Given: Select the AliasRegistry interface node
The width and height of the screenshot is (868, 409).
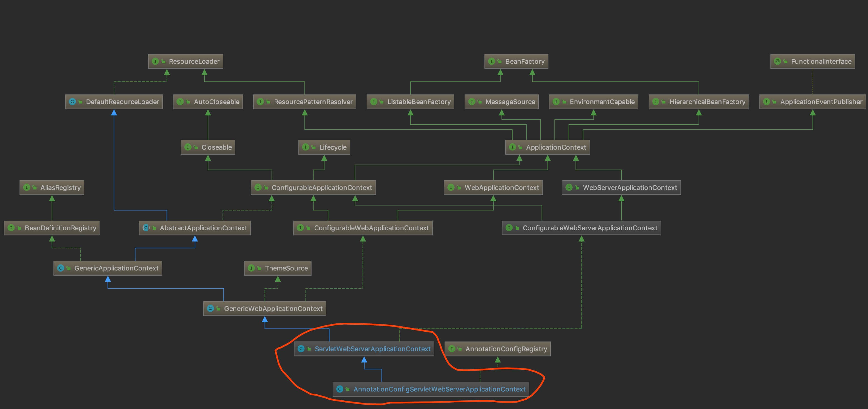Looking at the screenshot, I should click(60, 188).
